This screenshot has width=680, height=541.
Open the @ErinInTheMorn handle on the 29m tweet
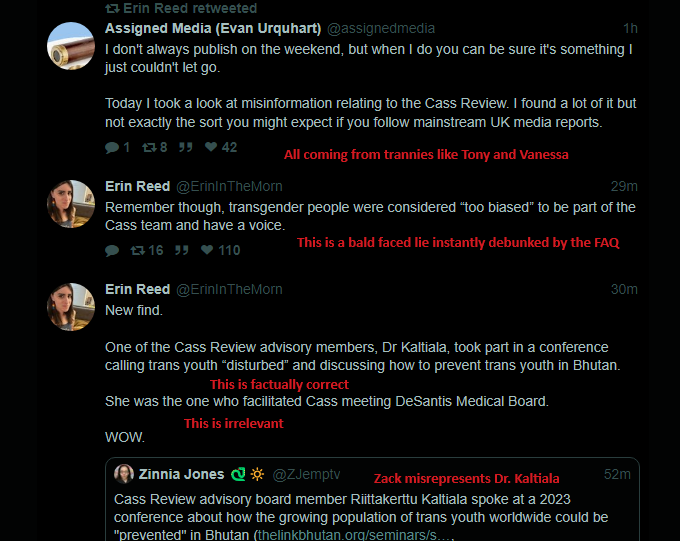tap(229, 186)
